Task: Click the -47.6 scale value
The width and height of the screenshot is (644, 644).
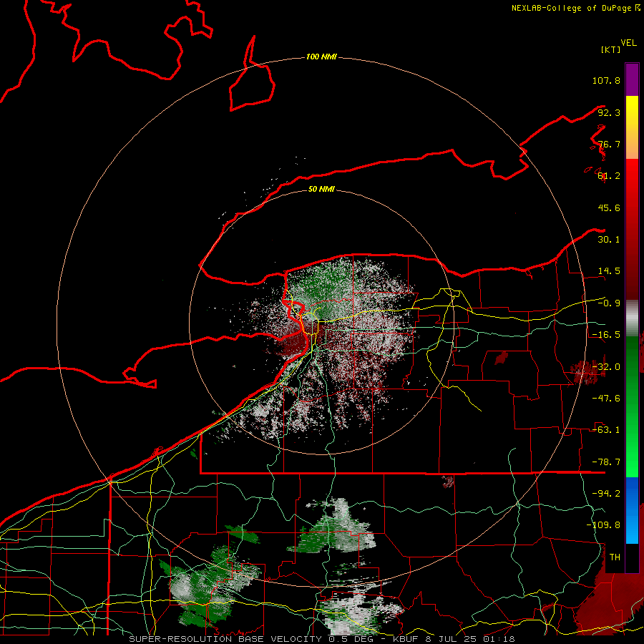Action: tap(606, 399)
